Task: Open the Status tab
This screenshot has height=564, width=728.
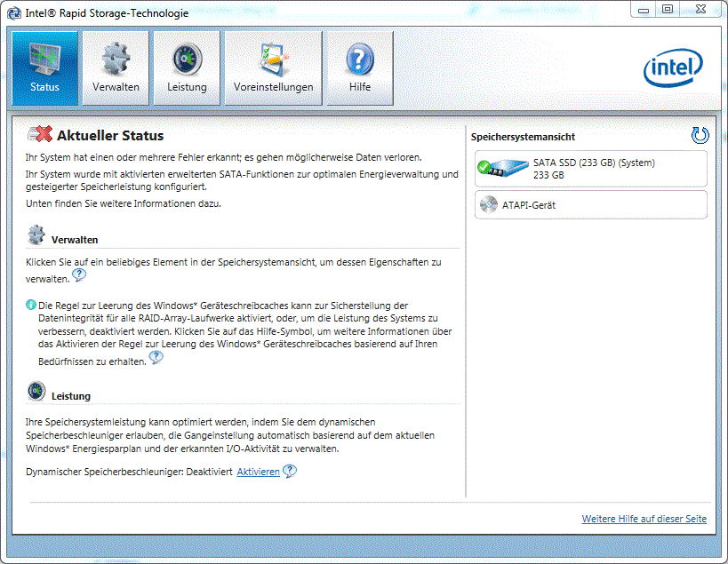Action: point(45,68)
